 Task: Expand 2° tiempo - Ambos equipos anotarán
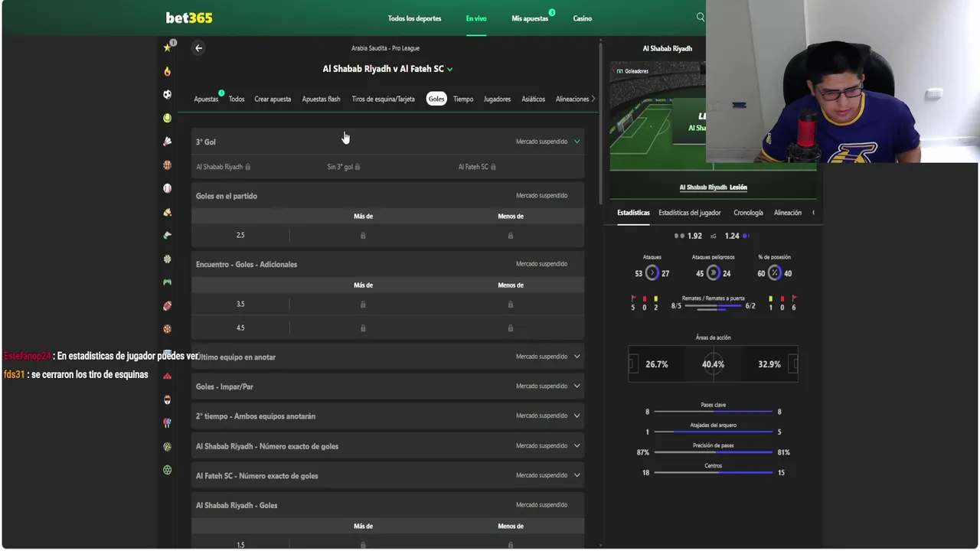click(x=577, y=416)
